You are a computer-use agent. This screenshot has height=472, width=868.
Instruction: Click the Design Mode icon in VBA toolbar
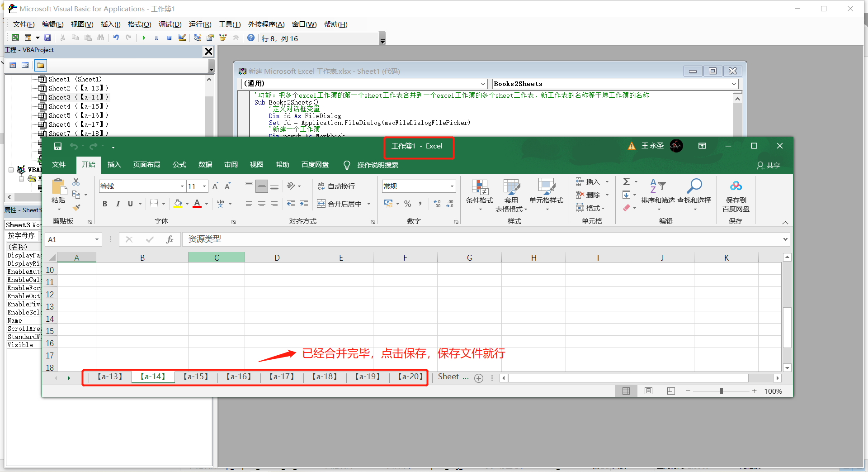point(182,38)
